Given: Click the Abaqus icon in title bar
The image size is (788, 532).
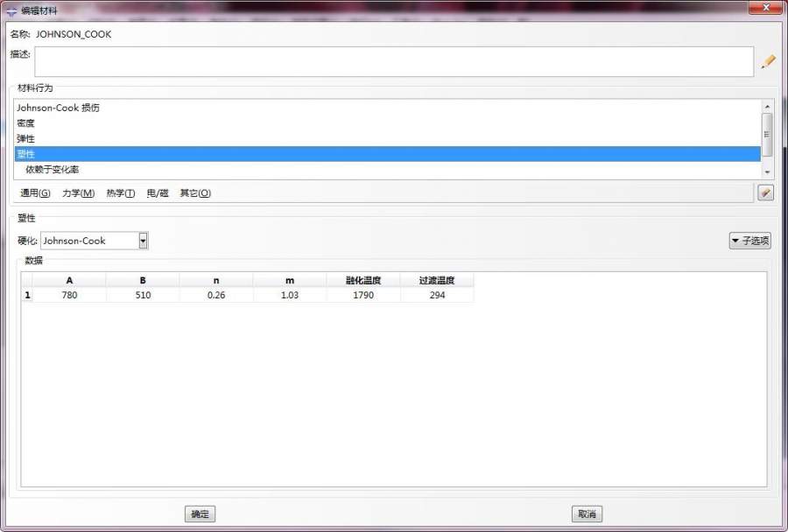Looking at the screenshot, I should click(x=11, y=10).
